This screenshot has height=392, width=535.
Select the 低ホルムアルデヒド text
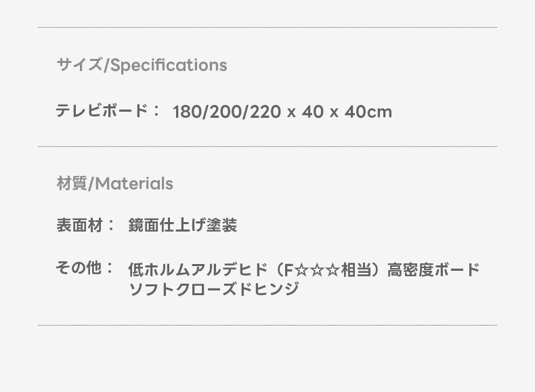click(x=198, y=270)
